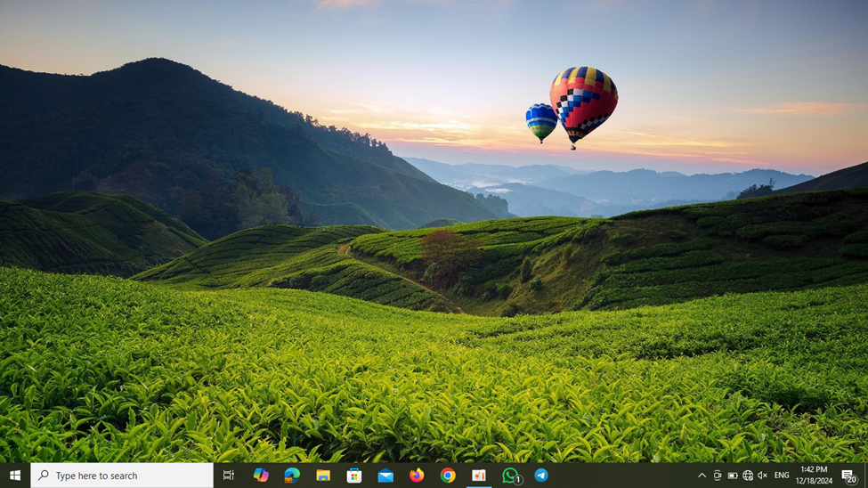Open WhatsApp with one unread notification
Image resolution: width=868 pixels, height=488 pixels.
tap(511, 476)
